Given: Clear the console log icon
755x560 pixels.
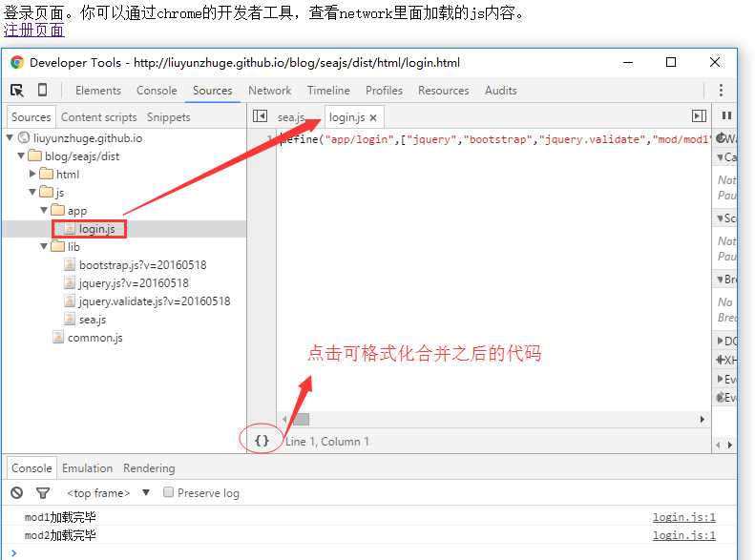Looking at the screenshot, I should click(x=17, y=492).
